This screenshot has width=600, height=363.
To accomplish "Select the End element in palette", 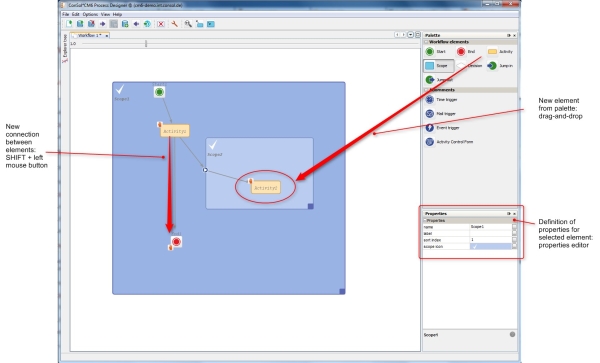I will pos(466,52).
